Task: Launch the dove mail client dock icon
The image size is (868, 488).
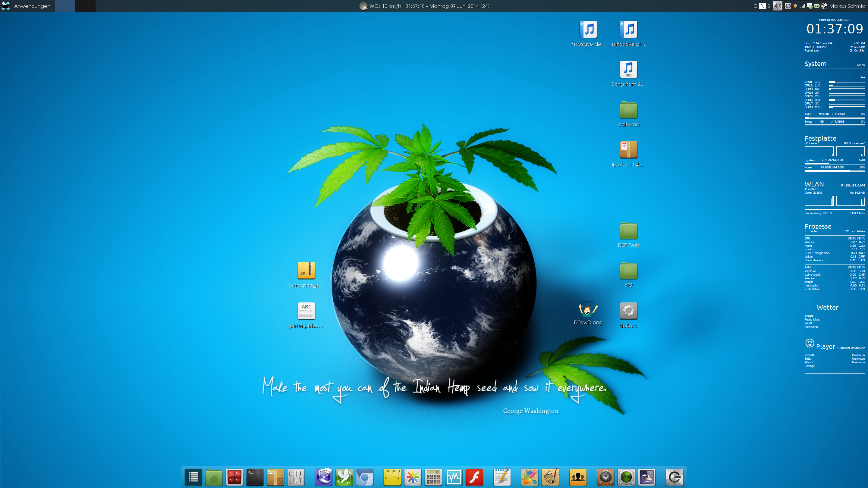Action: (x=344, y=477)
